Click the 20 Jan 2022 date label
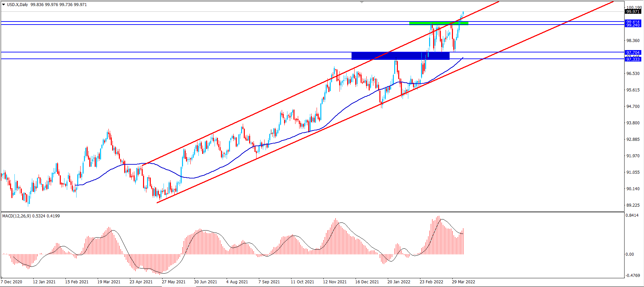 pyautogui.click(x=399, y=282)
